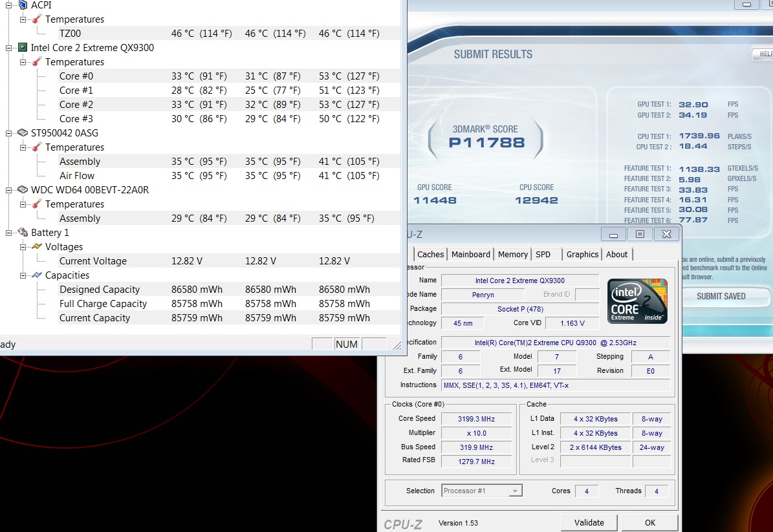Viewport: 773px width, 532px height.
Task: Collapse Temperatures under Intel Core 2 Extreme
Action: [23, 62]
